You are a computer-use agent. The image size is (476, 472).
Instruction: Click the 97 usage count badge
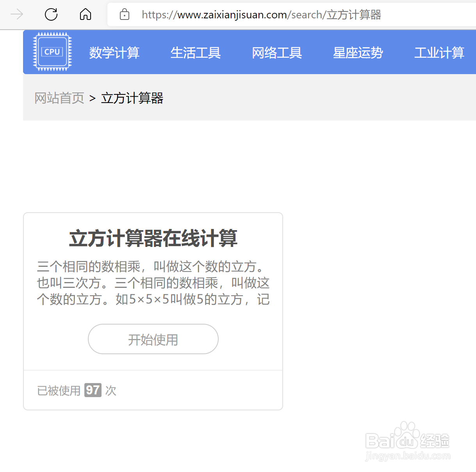93,390
